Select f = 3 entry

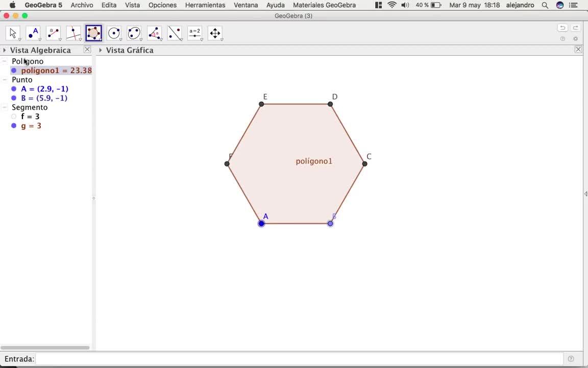point(31,117)
